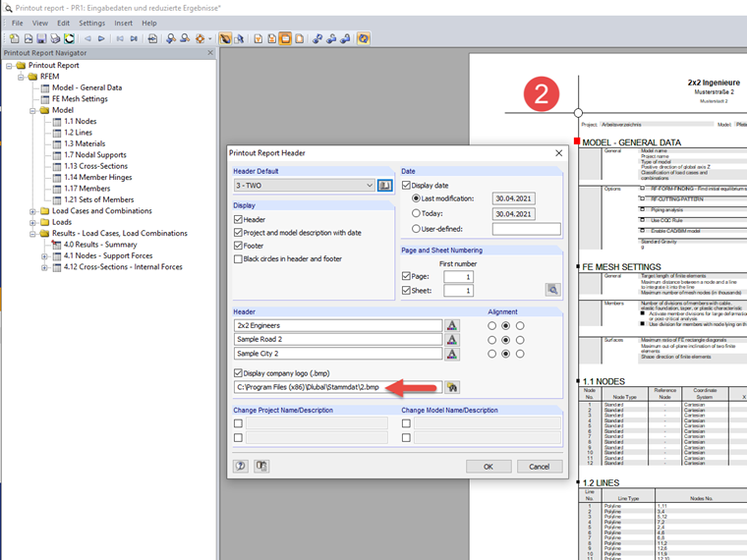Image resolution: width=747 pixels, height=560 pixels.
Task: Open font settings for Sample City 2 line
Action: click(451, 354)
